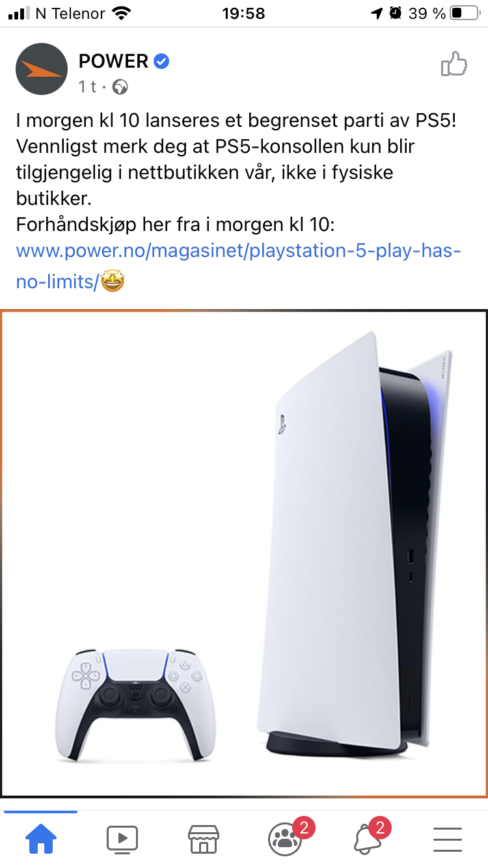The image size is (488, 868).
Task: Open the hamburger menu tab
Action: [x=447, y=839]
